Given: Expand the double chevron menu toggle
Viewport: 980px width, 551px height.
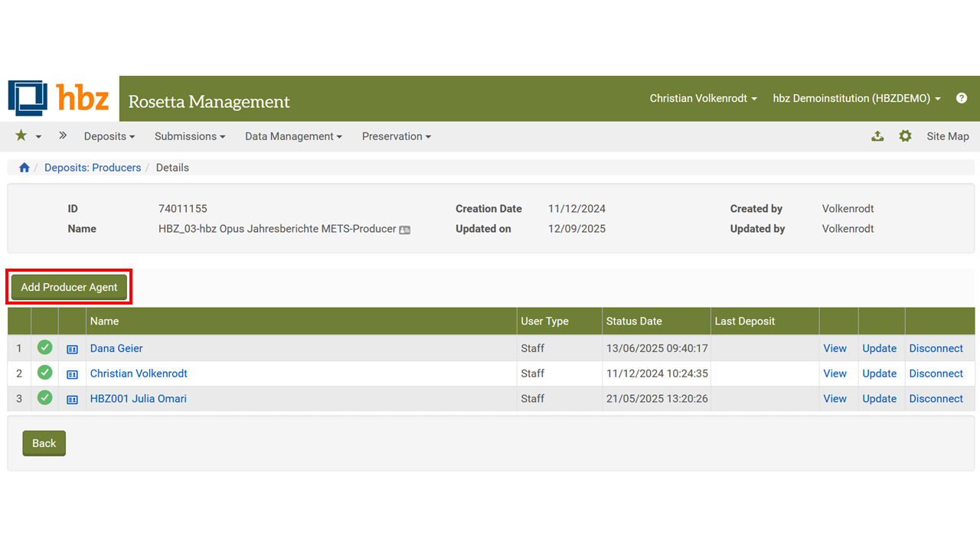Looking at the screenshot, I should pyautogui.click(x=63, y=135).
